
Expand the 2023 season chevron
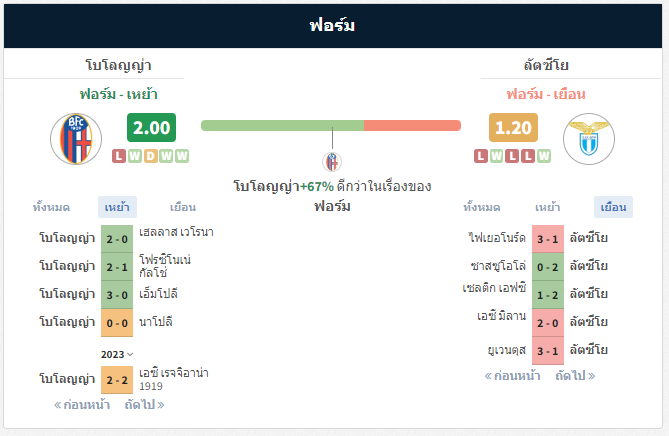coord(130,355)
